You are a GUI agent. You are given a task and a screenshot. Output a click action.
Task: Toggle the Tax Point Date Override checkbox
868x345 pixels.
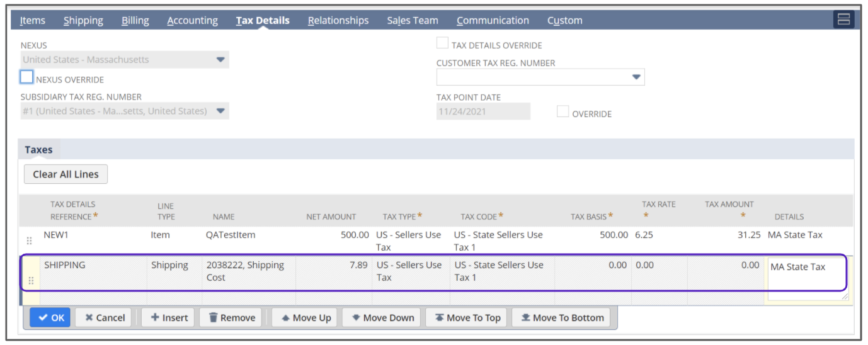(563, 112)
